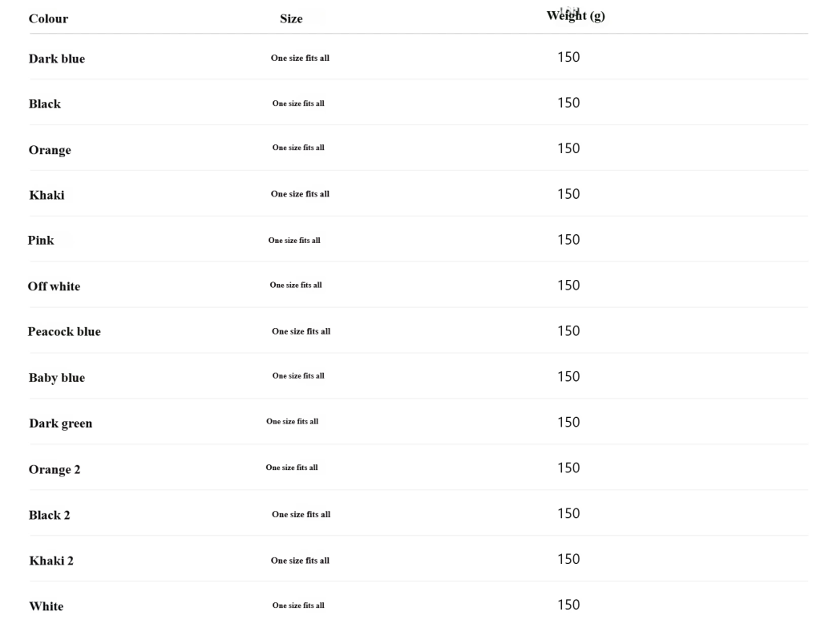The image size is (821, 644).
Task: Click the size text in the Dark blue row
Action: (300, 58)
